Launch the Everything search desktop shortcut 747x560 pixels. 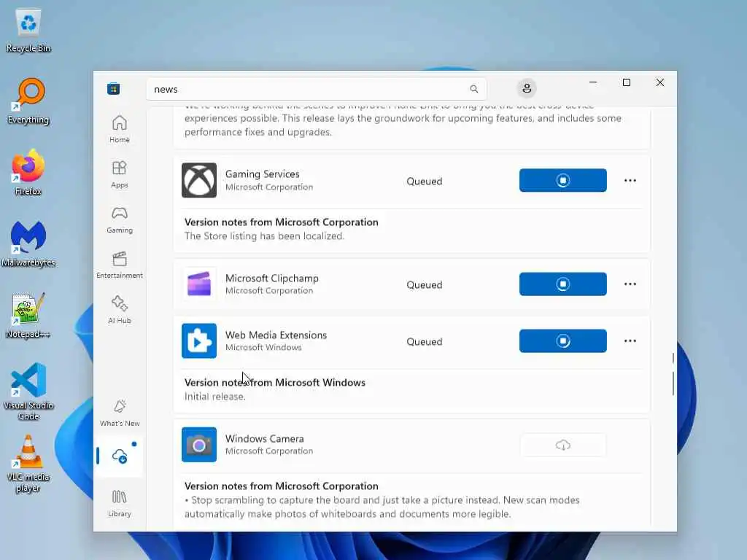28,101
